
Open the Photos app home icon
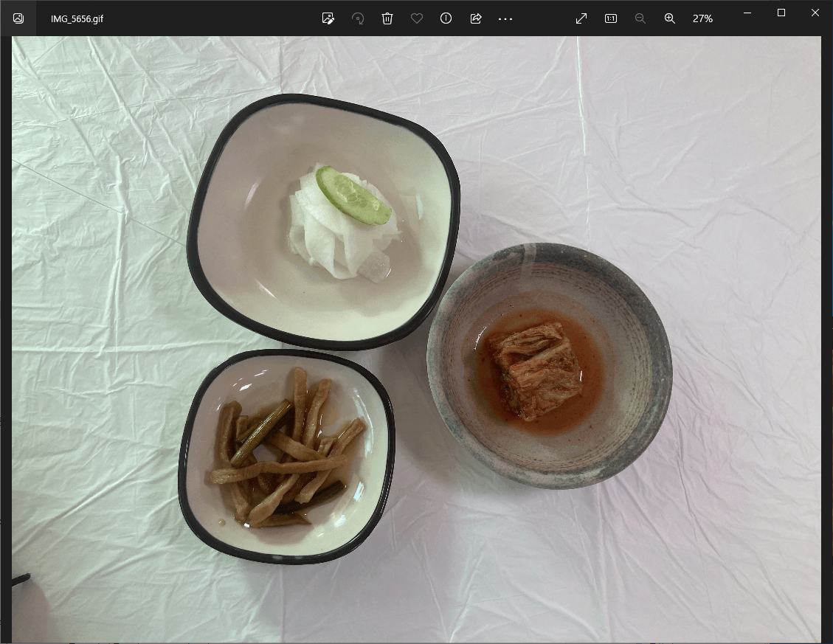[18, 18]
